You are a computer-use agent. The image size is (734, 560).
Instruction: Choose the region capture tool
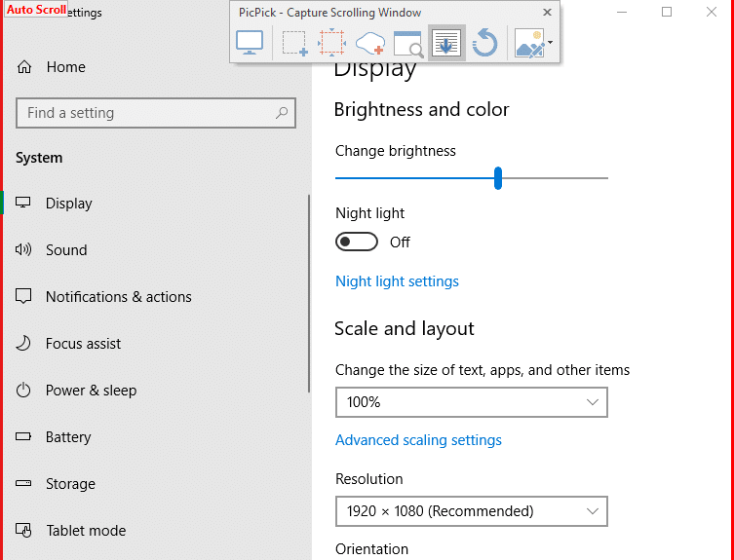(x=294, y=43)
